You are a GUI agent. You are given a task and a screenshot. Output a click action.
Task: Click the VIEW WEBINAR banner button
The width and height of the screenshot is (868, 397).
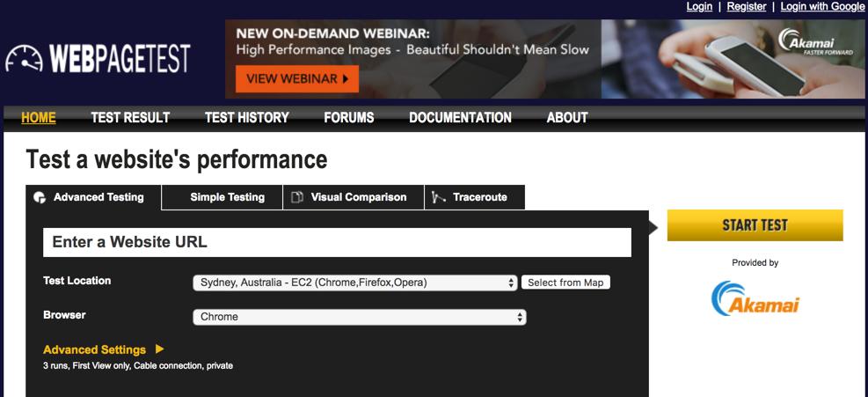[297, 78]
